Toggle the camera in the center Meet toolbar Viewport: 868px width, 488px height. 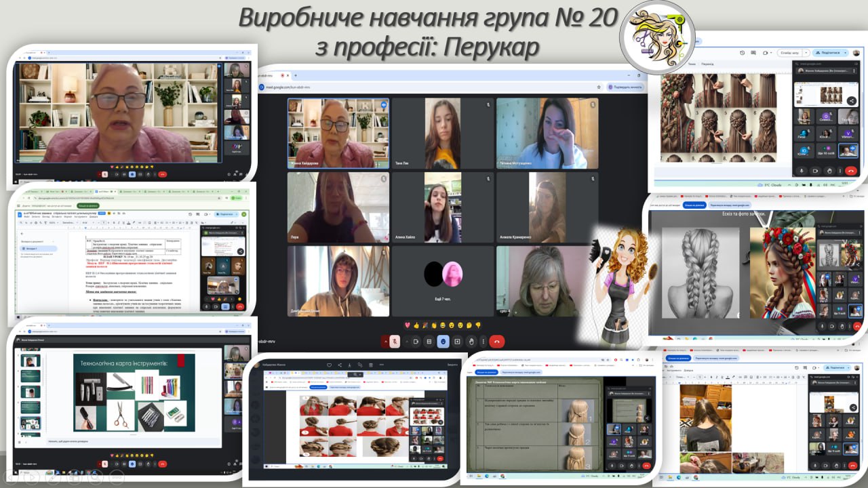pos(416,342)
